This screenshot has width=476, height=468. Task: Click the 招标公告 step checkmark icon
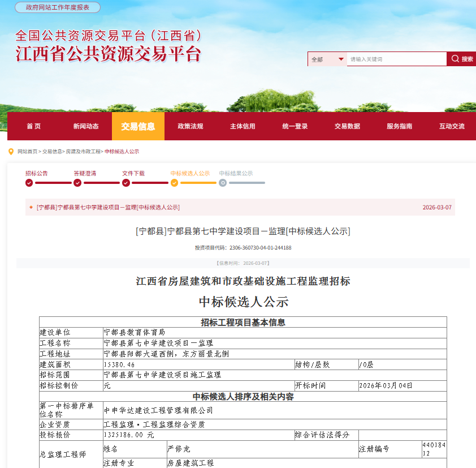(x=29, y=183)
